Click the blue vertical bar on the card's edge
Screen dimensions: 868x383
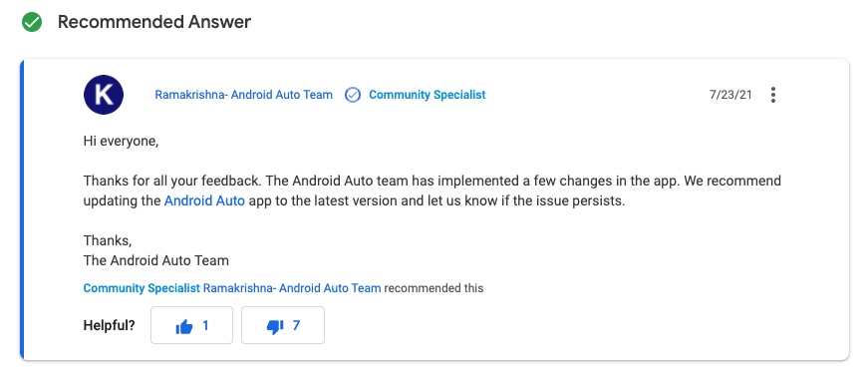[x=22, y=209]
